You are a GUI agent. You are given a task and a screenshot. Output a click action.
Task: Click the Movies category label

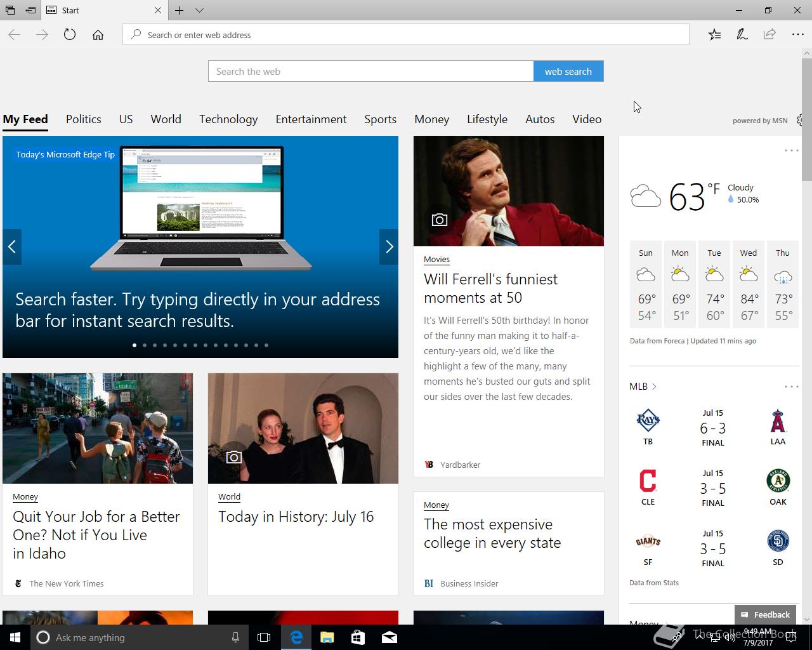click(x=436, y=259)
